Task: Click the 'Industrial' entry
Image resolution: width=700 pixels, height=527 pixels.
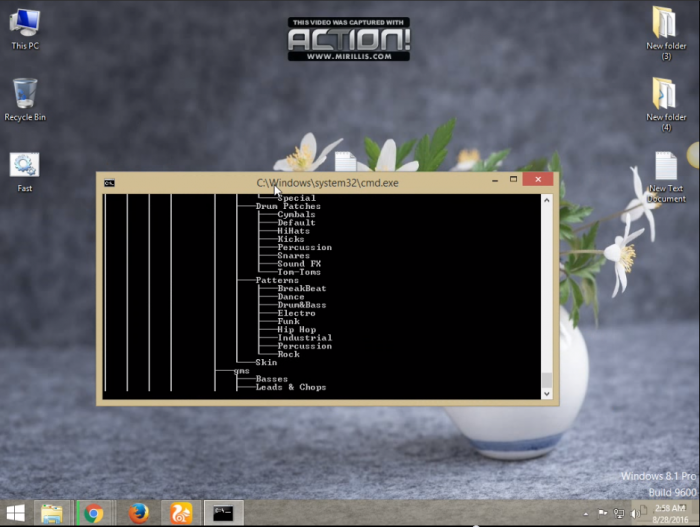Action: [304, 338]
